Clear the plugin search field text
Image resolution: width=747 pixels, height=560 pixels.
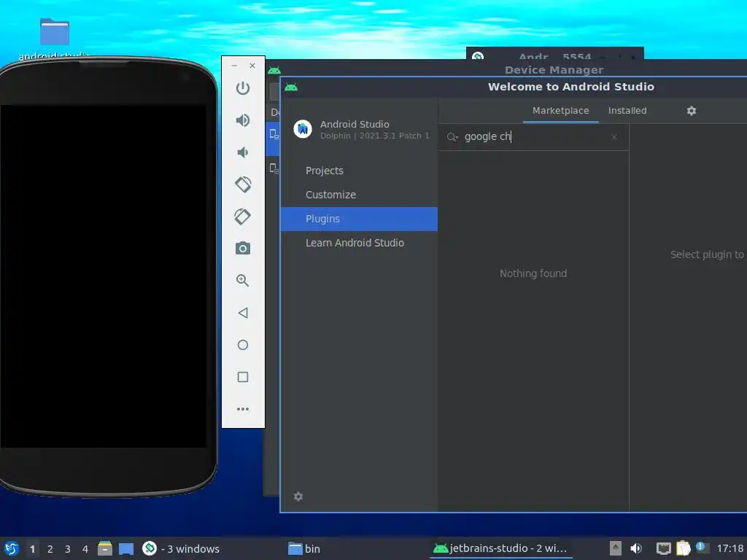click(x=614, y=137)
